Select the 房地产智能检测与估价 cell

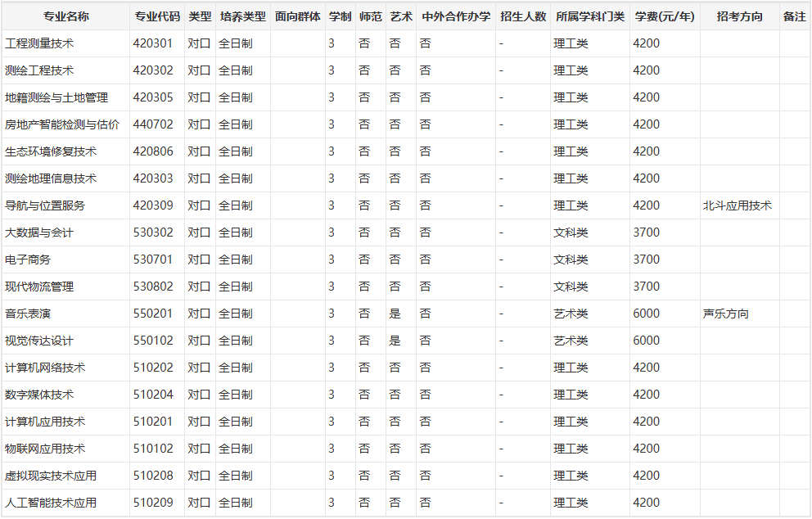point(62,124)
